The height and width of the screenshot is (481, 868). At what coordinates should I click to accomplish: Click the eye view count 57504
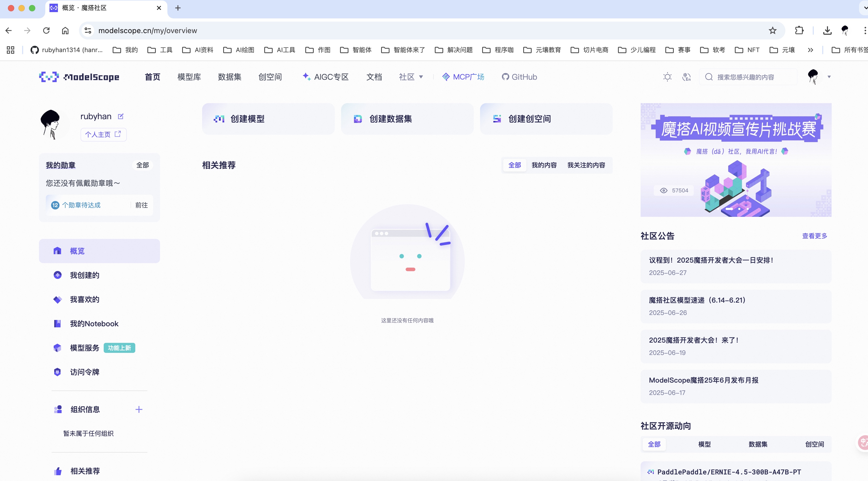674,190
